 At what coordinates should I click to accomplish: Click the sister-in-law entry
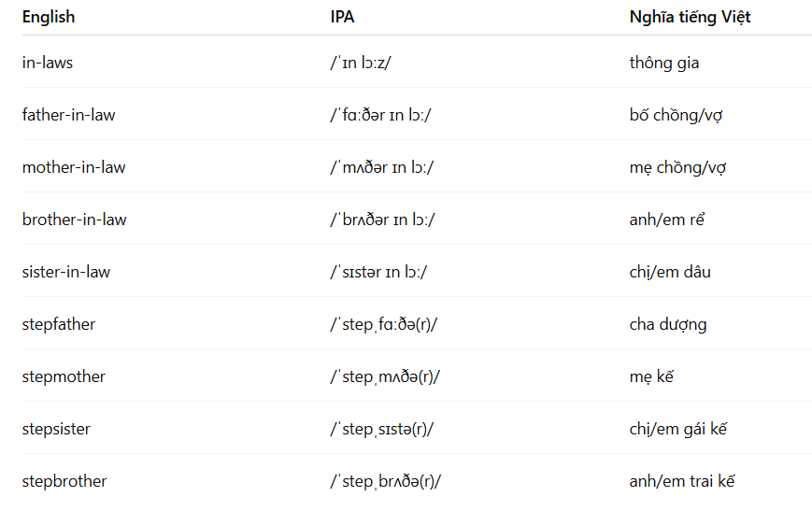[x=66, y=272]
